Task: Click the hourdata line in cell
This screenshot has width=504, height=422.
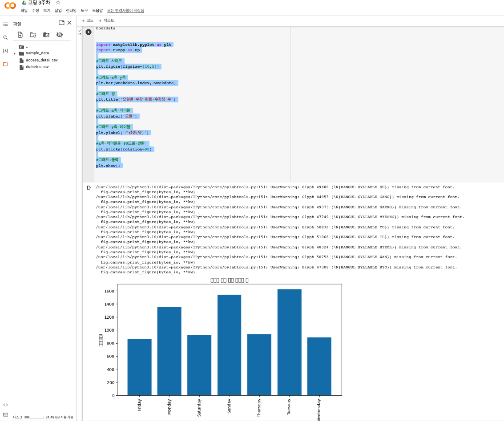Action: click(x=106, y=28)
